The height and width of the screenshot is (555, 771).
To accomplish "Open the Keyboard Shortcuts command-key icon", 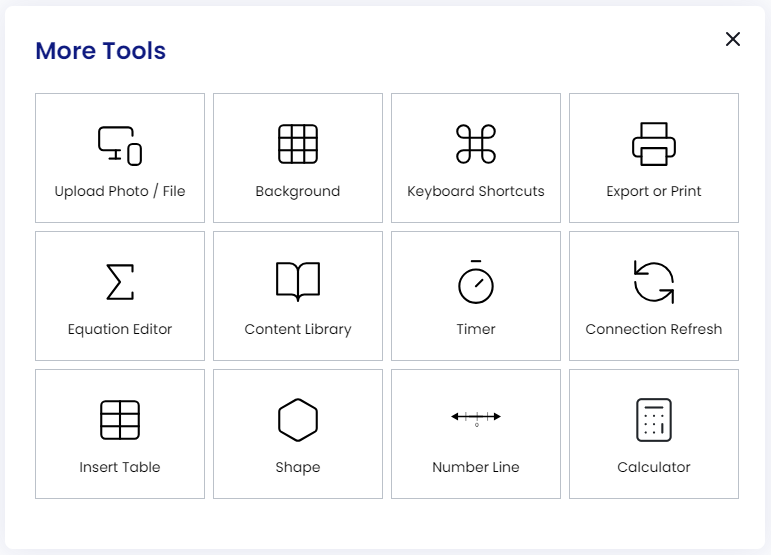I will [x=476, y=144].
